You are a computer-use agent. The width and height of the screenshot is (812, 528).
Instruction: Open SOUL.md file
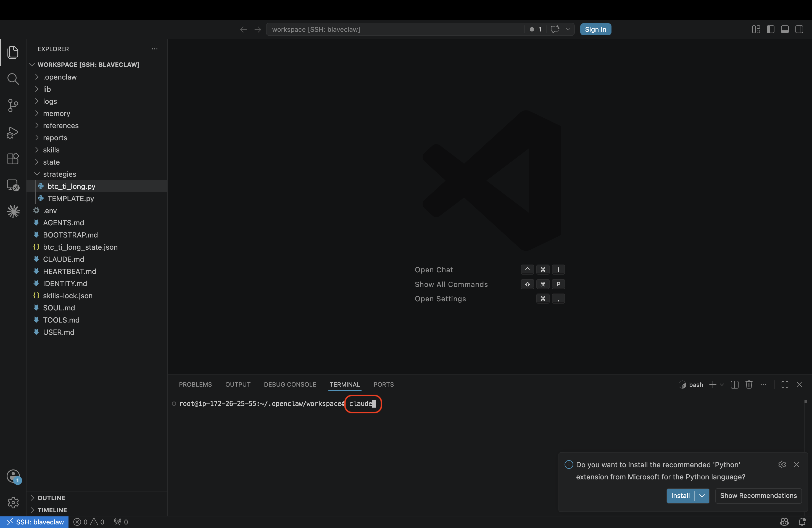tap(97, 308)
